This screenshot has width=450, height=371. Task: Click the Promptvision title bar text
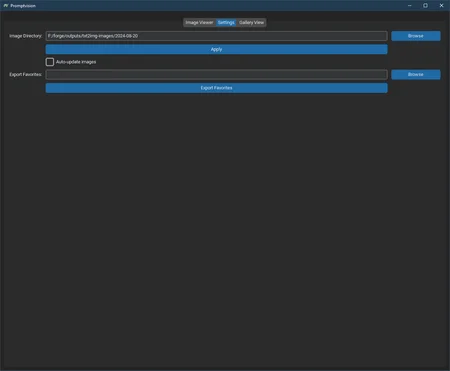(x=23, y=6)
